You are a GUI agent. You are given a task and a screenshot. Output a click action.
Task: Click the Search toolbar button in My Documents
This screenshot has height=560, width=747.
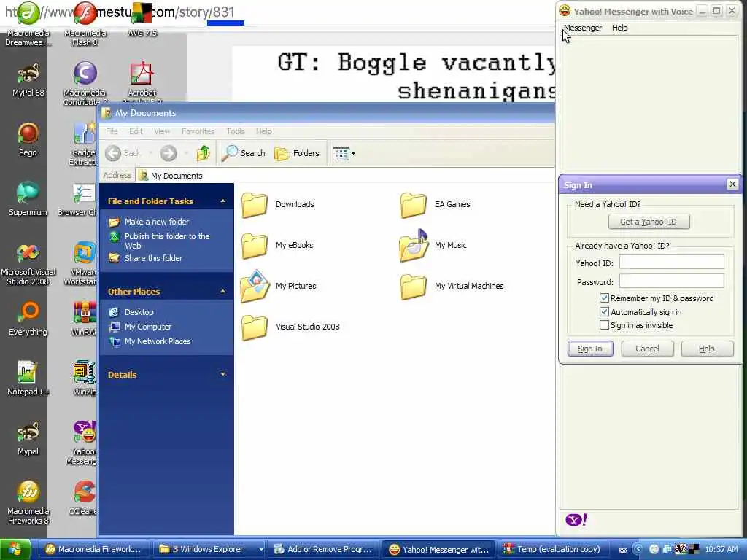(244, 153)
